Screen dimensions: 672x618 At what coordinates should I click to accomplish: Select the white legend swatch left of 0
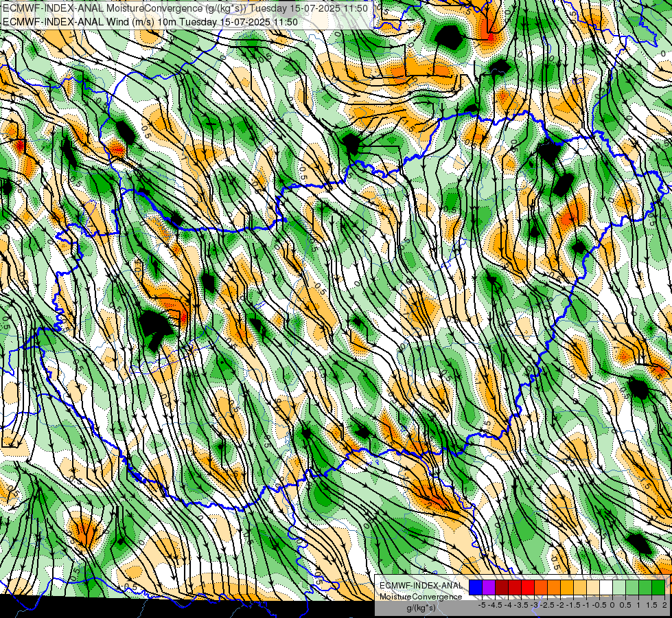click(606, 587)
